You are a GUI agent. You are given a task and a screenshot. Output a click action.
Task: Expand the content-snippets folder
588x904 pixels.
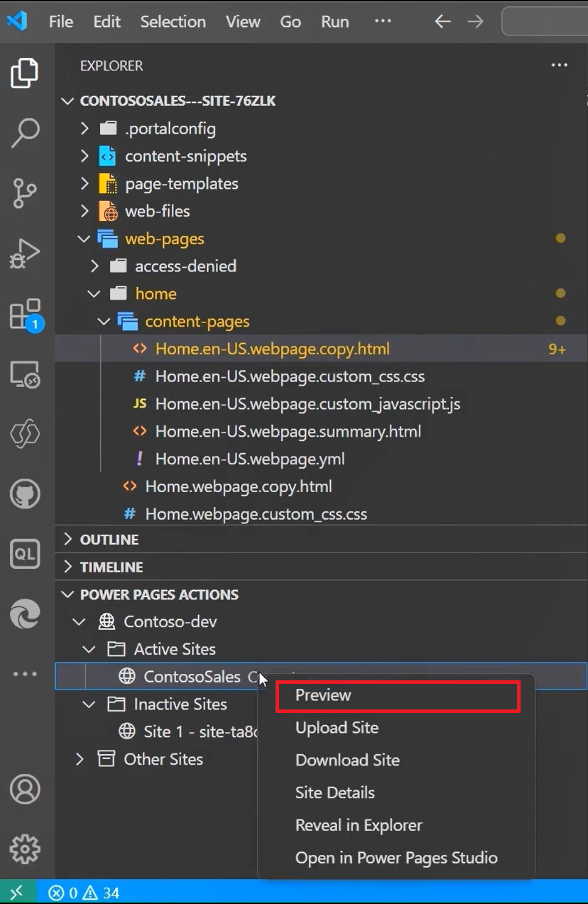pos(85,156)
